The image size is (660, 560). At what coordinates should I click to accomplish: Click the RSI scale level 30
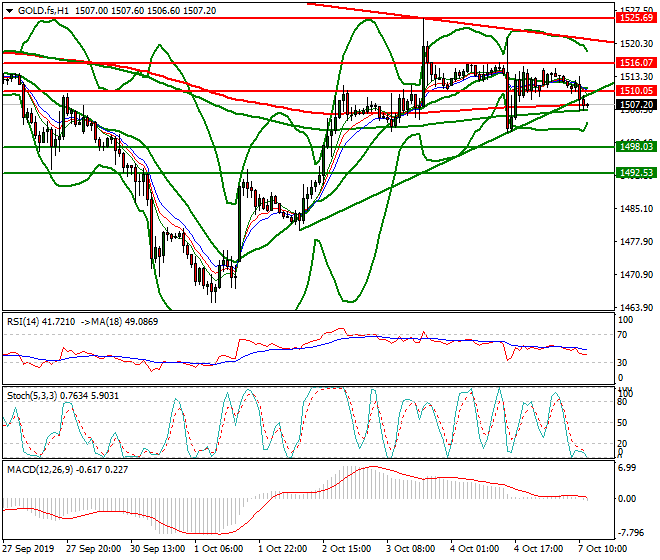coord(623,363)
